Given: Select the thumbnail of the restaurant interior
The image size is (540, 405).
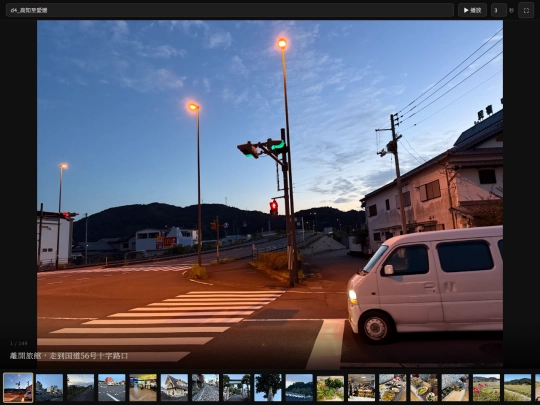Looking at the screenshot, I should tap(361, 387).
